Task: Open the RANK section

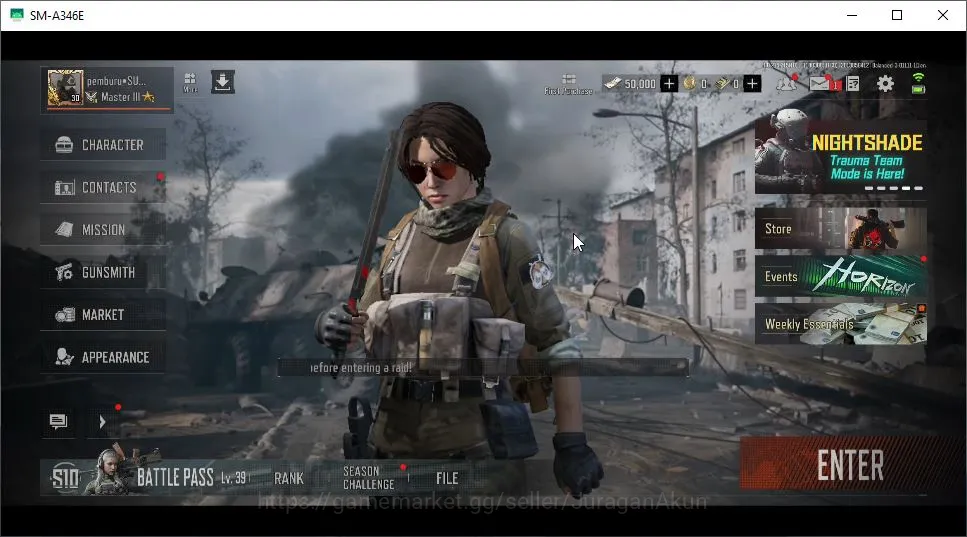Action: pos(289,478)
